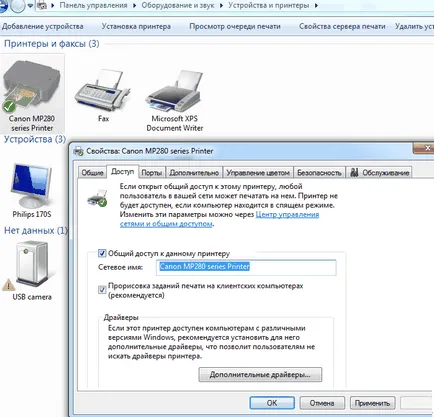Viewport: 434px width, 417px height.
Task: Switch to the Порты tab
Action: pos(152,173)
